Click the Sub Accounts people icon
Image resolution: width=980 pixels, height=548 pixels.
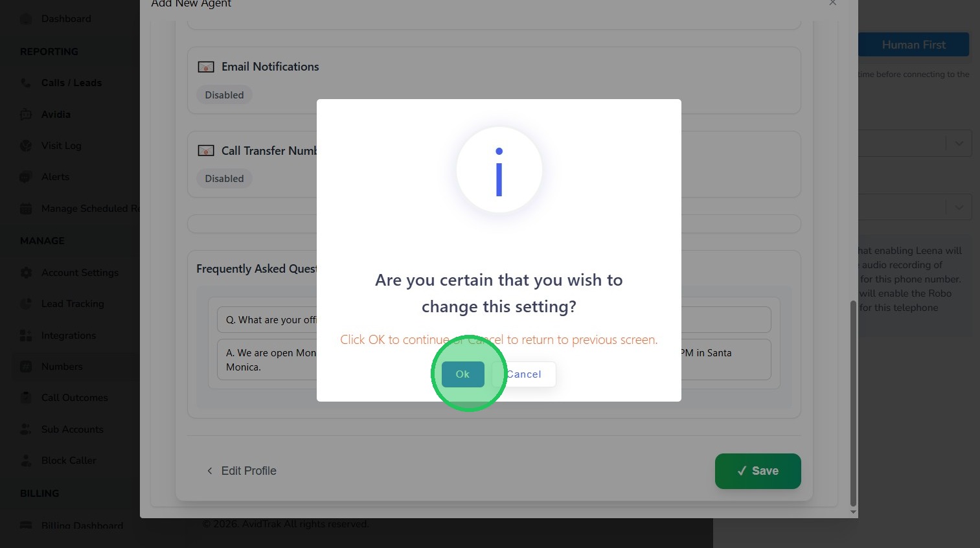[26, 429]
